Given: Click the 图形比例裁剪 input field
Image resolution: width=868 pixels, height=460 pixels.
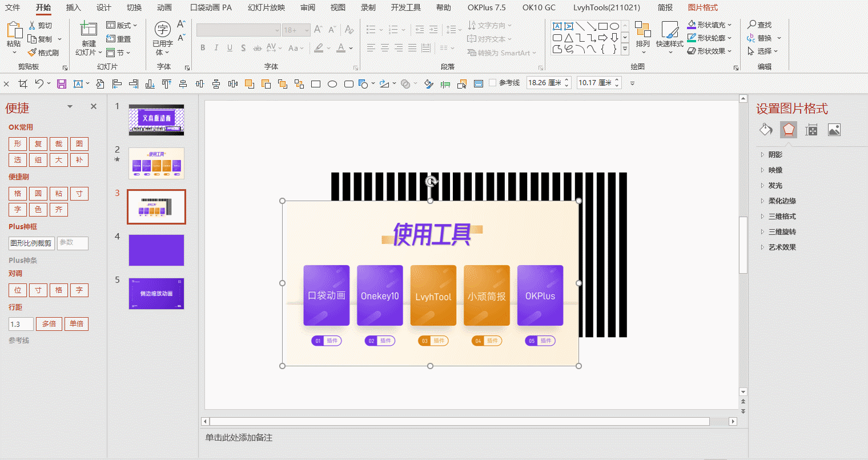Looking at the screenshot, I should pos(31,243).
